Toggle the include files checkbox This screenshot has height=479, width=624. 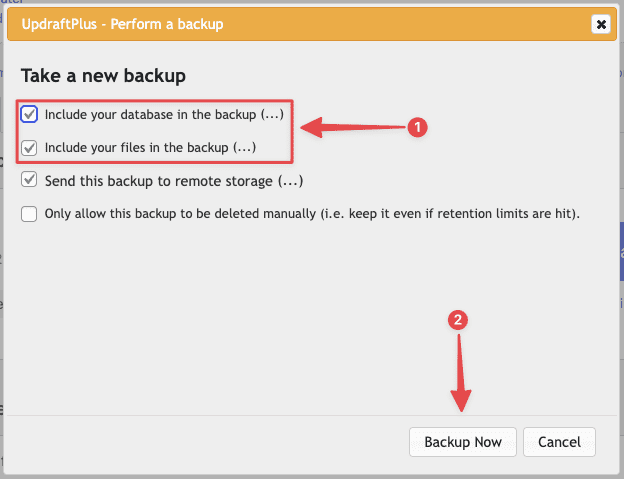29,148
